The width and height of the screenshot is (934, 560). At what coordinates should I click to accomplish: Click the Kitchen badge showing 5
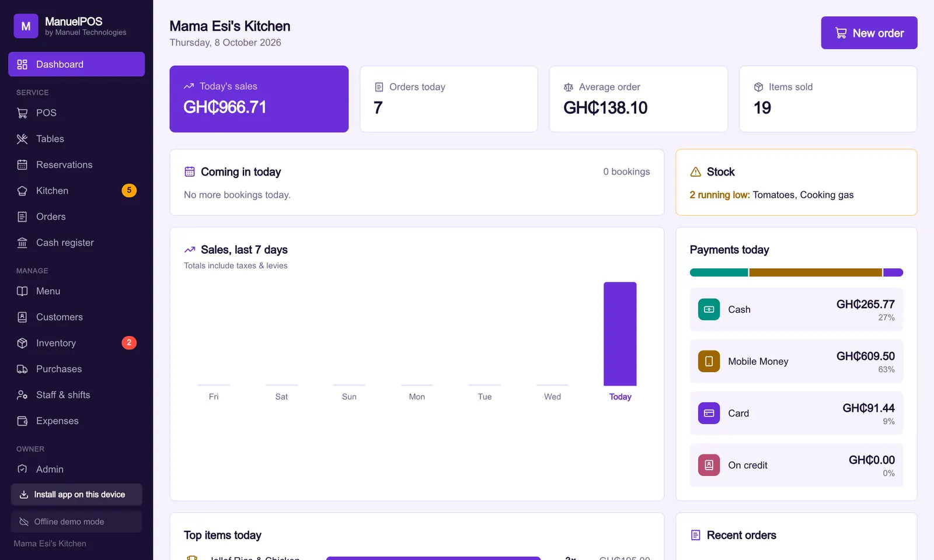129,191
